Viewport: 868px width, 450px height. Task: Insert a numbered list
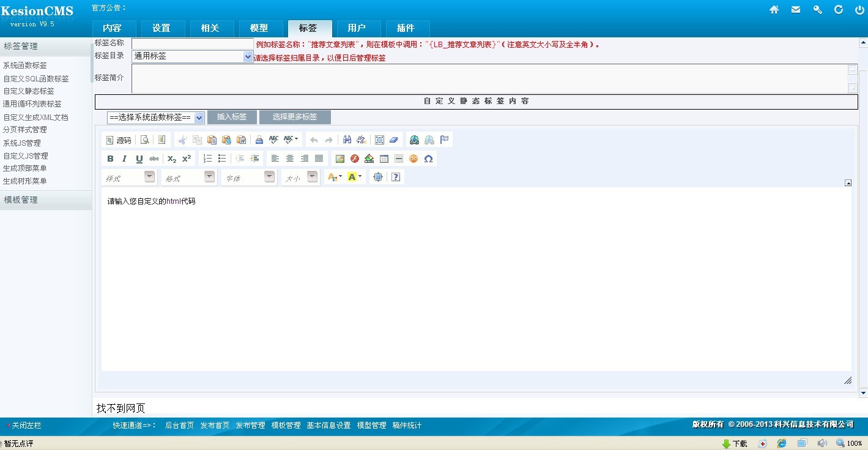tap(207, 159)
